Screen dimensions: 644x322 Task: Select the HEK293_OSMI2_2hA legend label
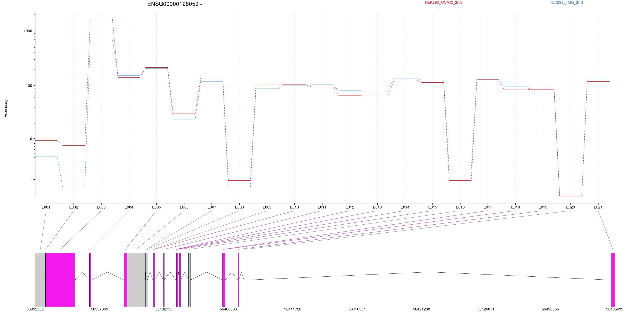pyautogui.click(x=443, y=2)
